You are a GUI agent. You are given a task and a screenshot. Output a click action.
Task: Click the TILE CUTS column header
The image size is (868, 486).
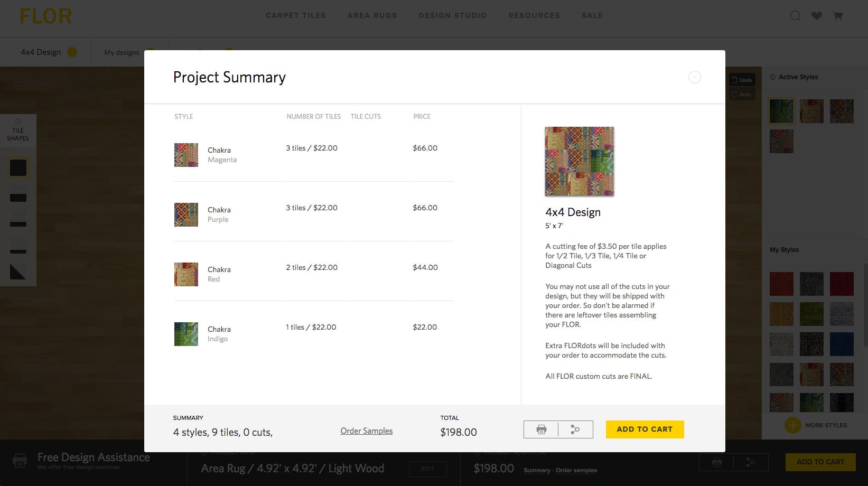(x=366, y=116)
